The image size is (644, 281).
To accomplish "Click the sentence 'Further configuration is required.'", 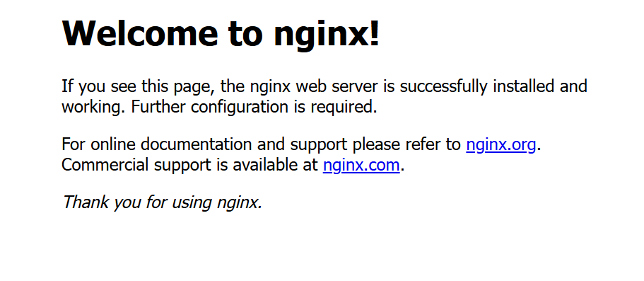I will pos(254,108).
